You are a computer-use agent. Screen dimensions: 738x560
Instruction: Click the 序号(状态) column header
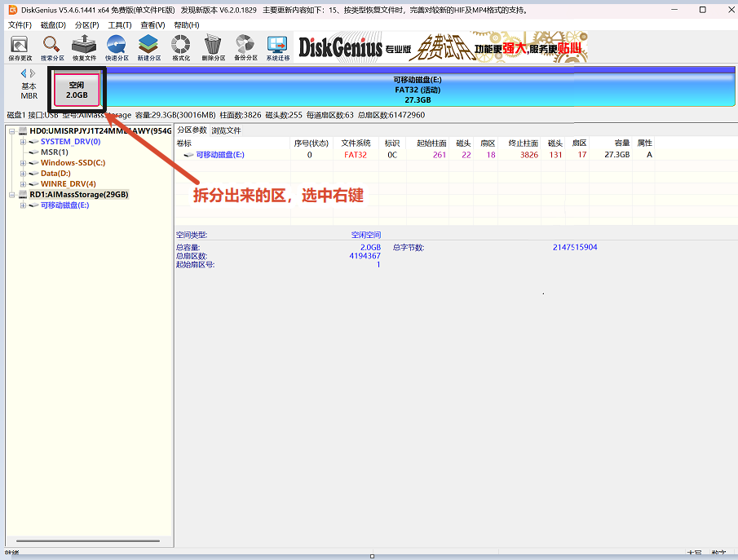click(312, 143)
